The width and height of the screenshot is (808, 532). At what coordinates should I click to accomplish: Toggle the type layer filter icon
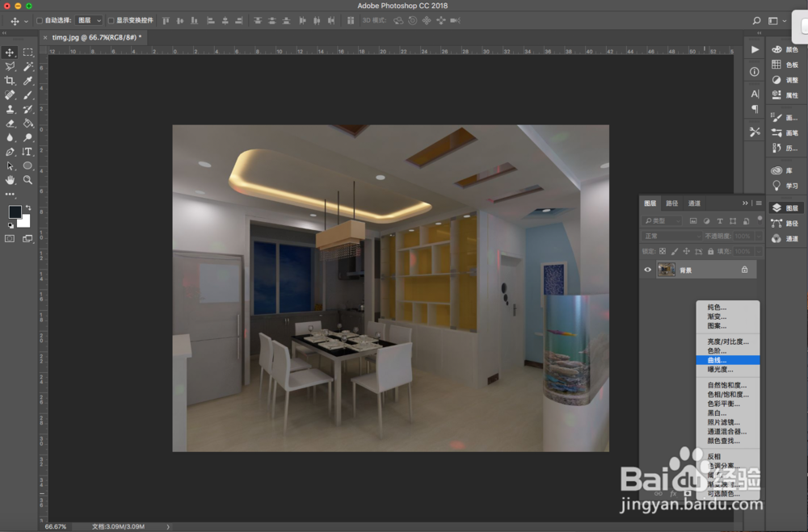pyautogui.click(x=720, y=221)
